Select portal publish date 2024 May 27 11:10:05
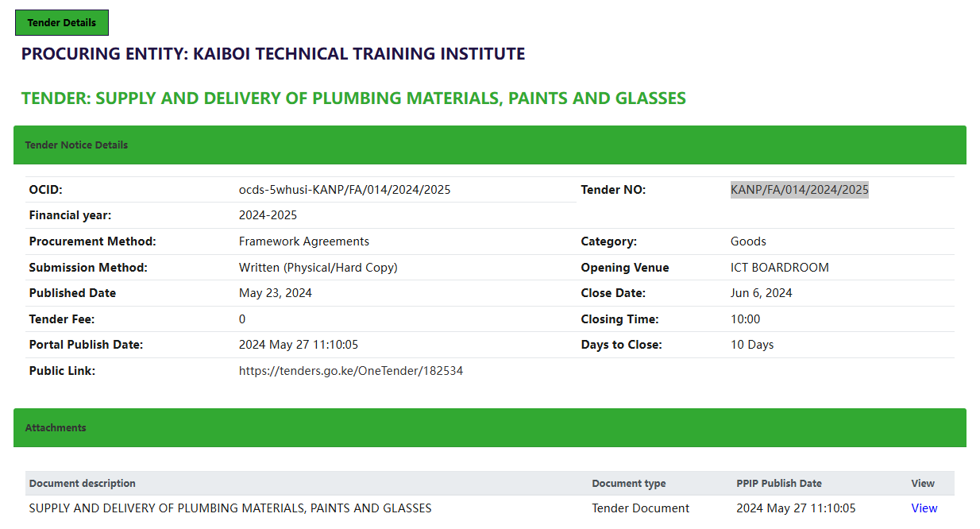The width and height of the screenshot is (980, 529). 299,345
